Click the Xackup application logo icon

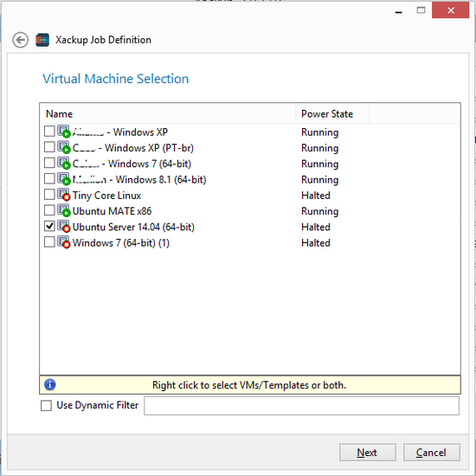click(x=42, y=40)
